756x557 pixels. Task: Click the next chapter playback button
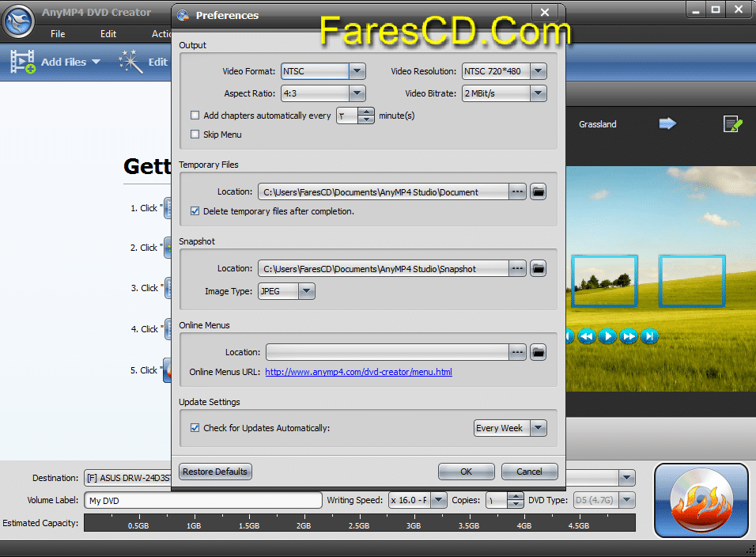pos(649,336)
